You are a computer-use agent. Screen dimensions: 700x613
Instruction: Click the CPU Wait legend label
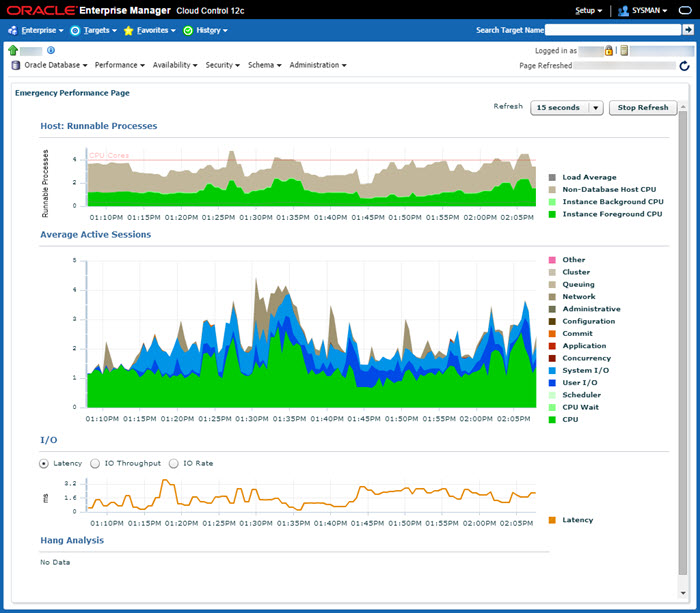[x=581, y=407]
